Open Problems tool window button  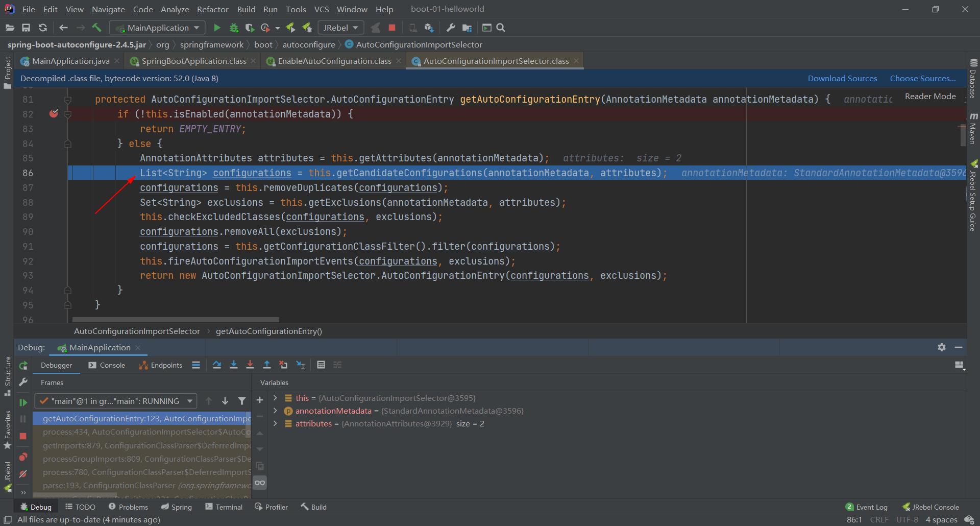(x=128, y=507)
